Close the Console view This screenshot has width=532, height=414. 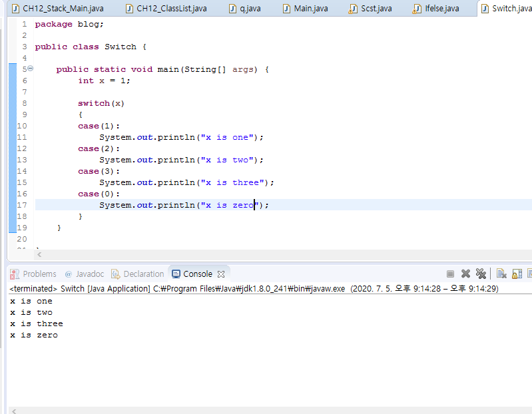coord(221,274)
